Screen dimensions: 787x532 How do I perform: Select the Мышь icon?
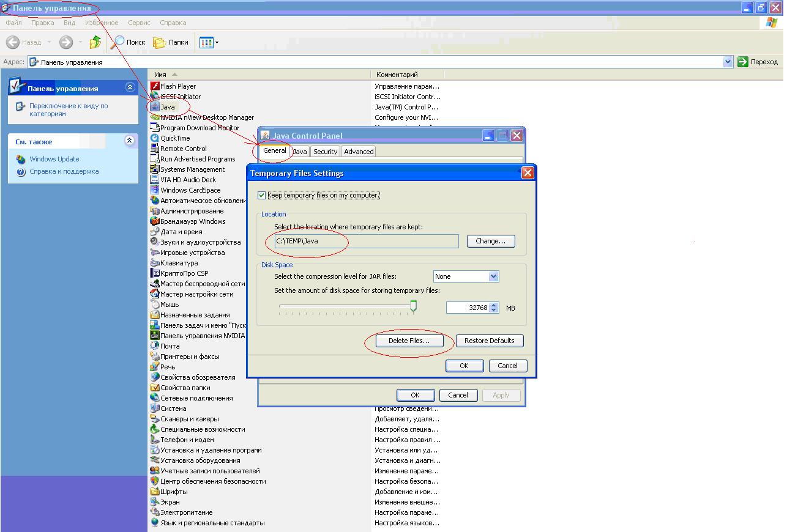(155, 305)
